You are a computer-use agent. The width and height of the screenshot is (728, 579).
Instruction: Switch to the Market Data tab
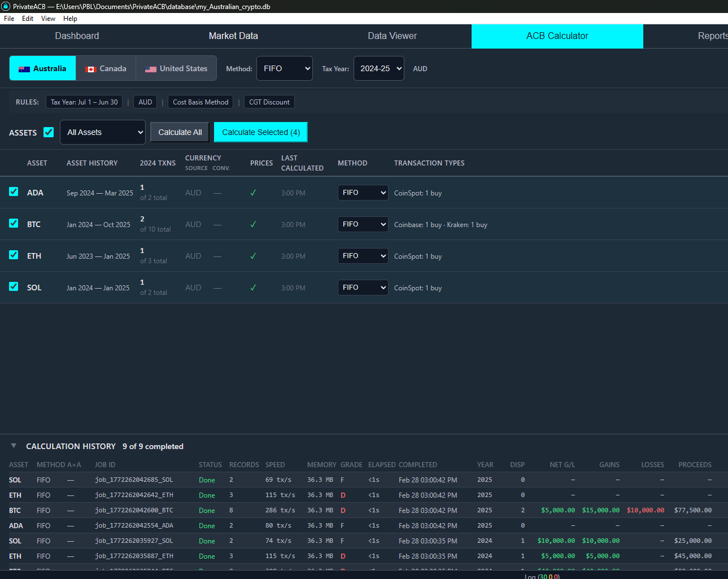[233, 36]
